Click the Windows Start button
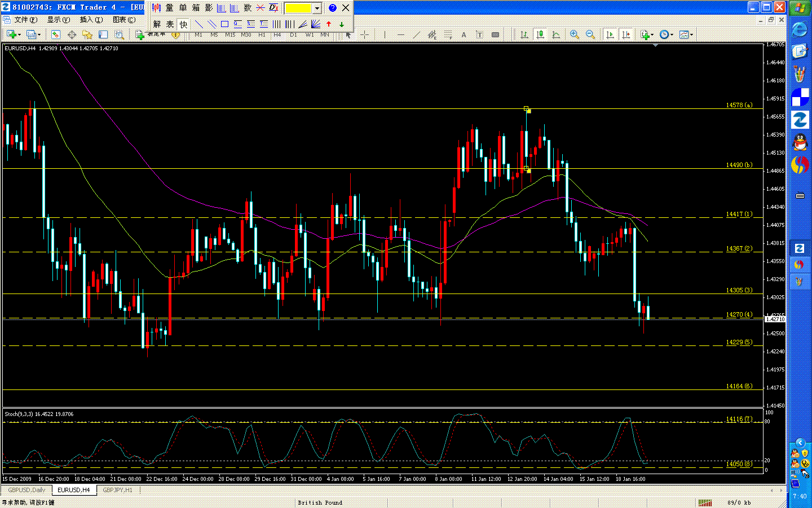 (x=800, y=8)
